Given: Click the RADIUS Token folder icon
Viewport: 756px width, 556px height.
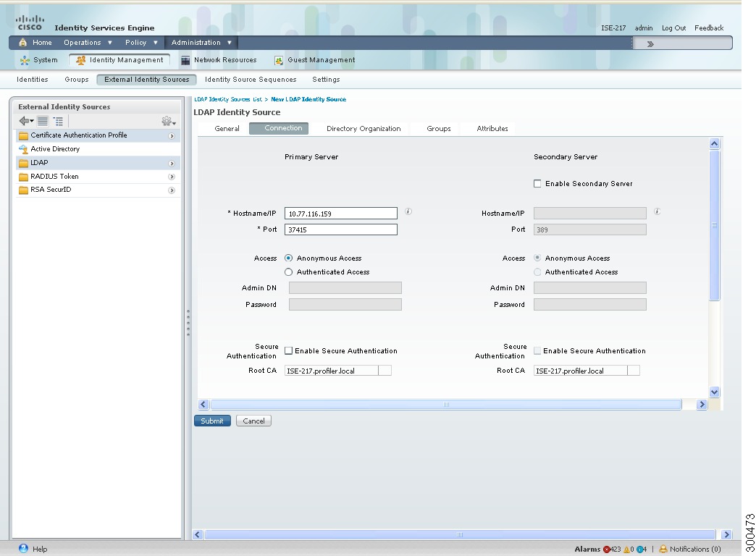Looking at the screenshot, I should pyautogui.click(x=23, y=177).
